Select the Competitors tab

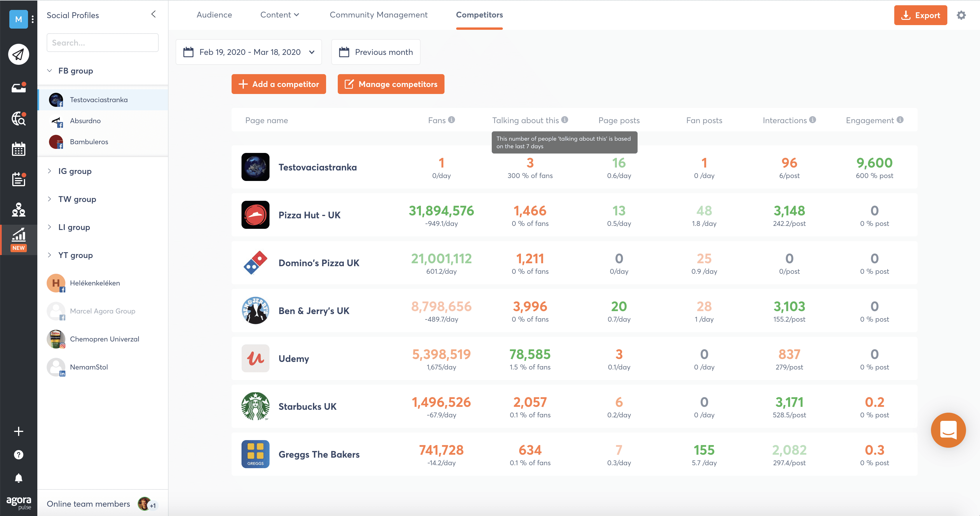(479, 15)
